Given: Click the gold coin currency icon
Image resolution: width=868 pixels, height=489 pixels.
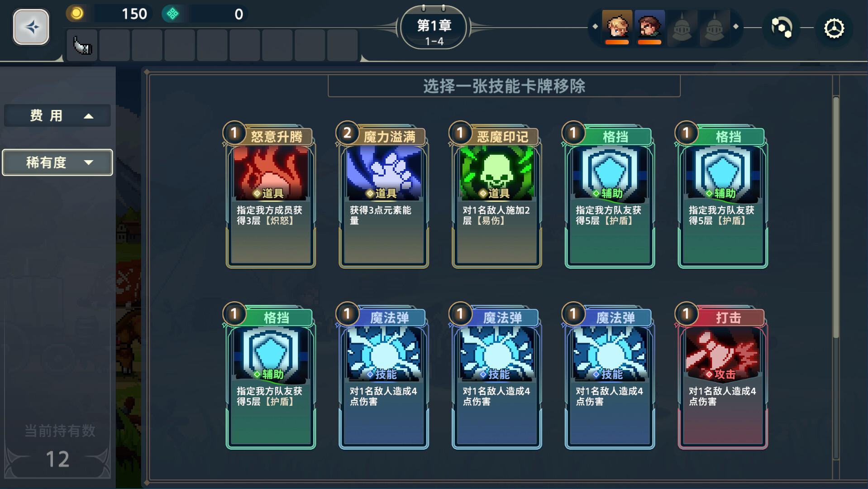Looking at the screenshot, I should click(x=76, y=14).
